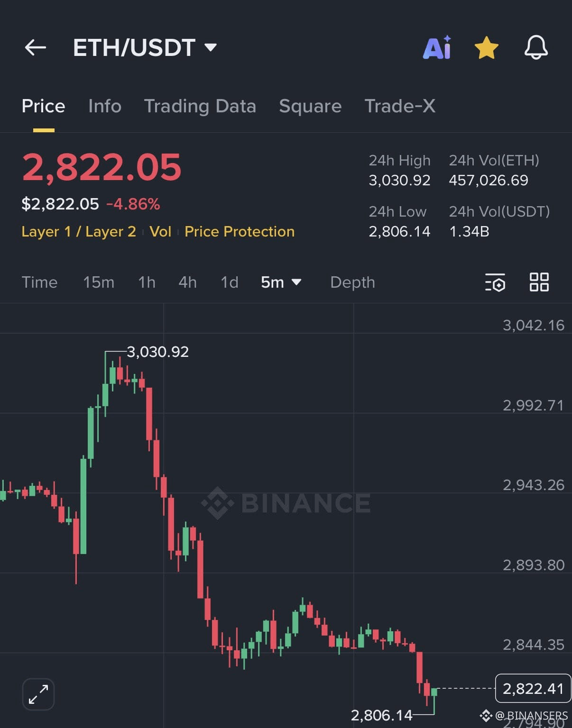The width and height of the screenshot is (572, 728).
Task: Tap the 24h High value 3,030.92
Action: tap(400, 180)
